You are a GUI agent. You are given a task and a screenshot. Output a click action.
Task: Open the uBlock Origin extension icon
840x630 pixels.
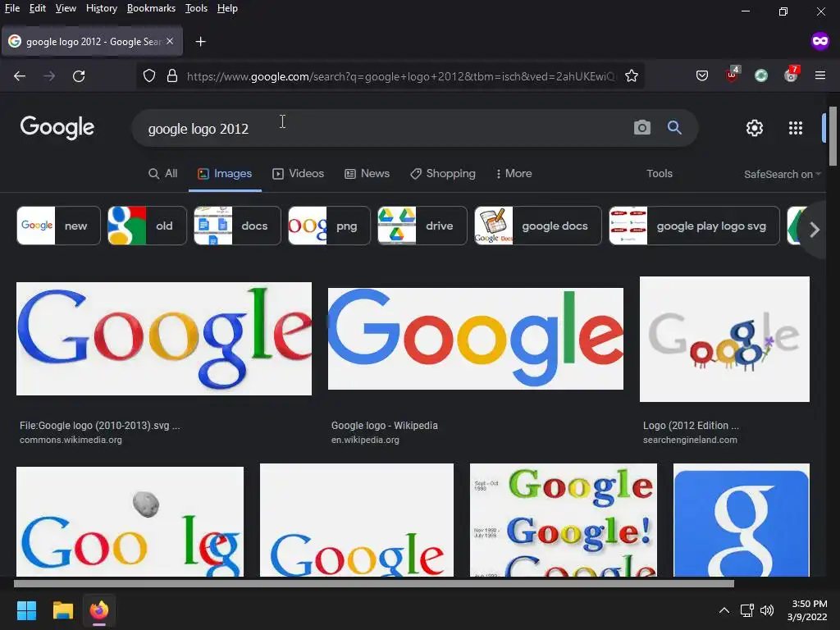click(x=732, y=75)
